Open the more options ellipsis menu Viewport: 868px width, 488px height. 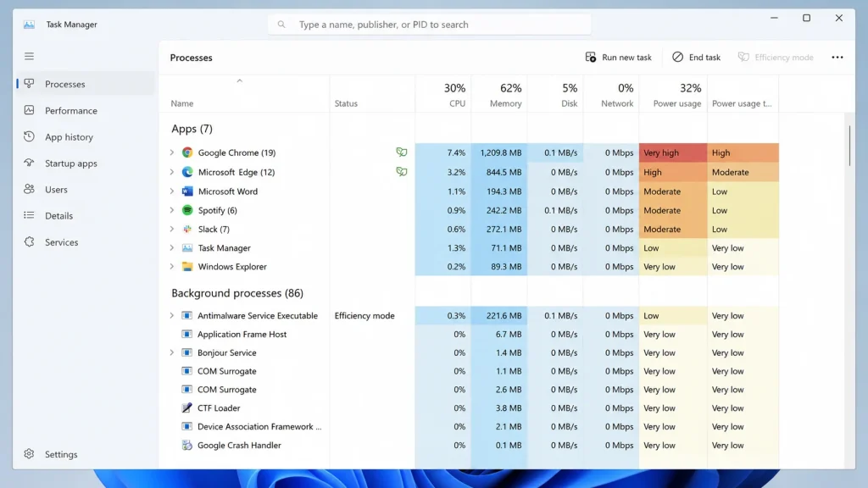(x=837, y=57)
